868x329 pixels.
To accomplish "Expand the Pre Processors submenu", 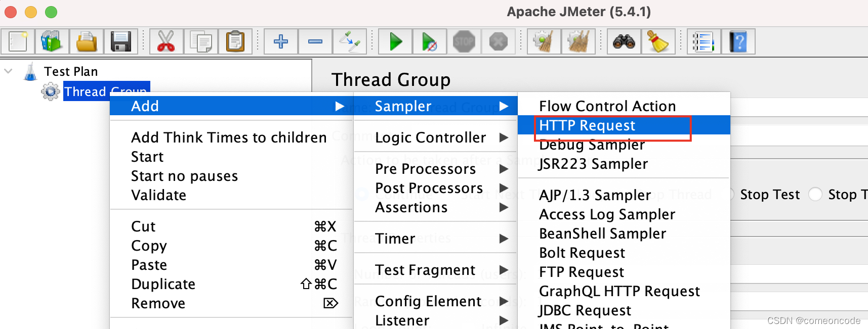I will point(435,169).
